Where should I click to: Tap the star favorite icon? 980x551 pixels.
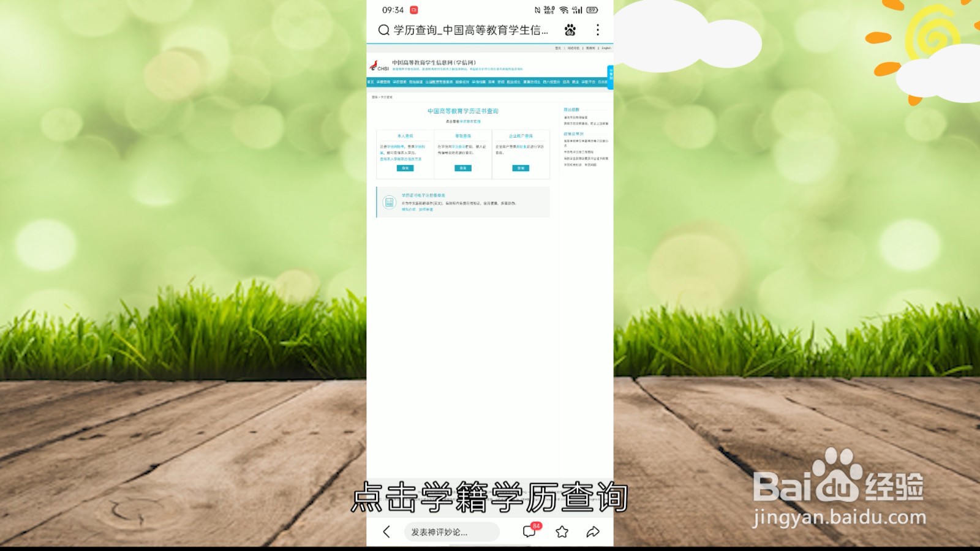[x=562, y=532]
